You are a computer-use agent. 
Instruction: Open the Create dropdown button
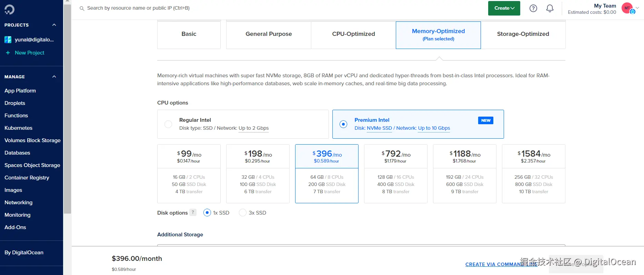click(x=504, y=8)
